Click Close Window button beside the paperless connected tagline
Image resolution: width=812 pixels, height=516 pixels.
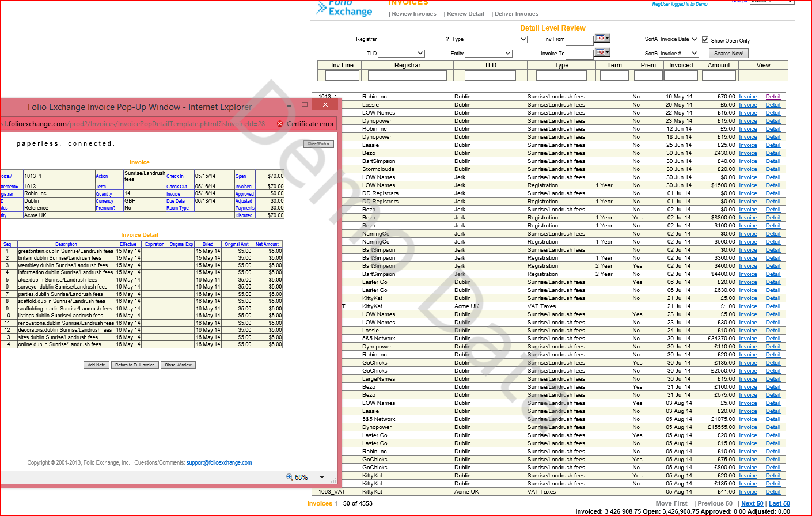318,144
